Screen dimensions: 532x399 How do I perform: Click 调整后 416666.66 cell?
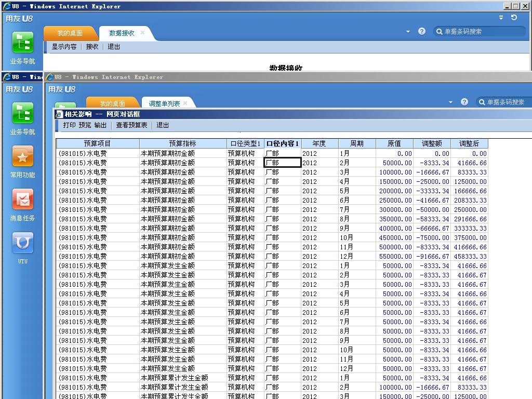[469, 247]
